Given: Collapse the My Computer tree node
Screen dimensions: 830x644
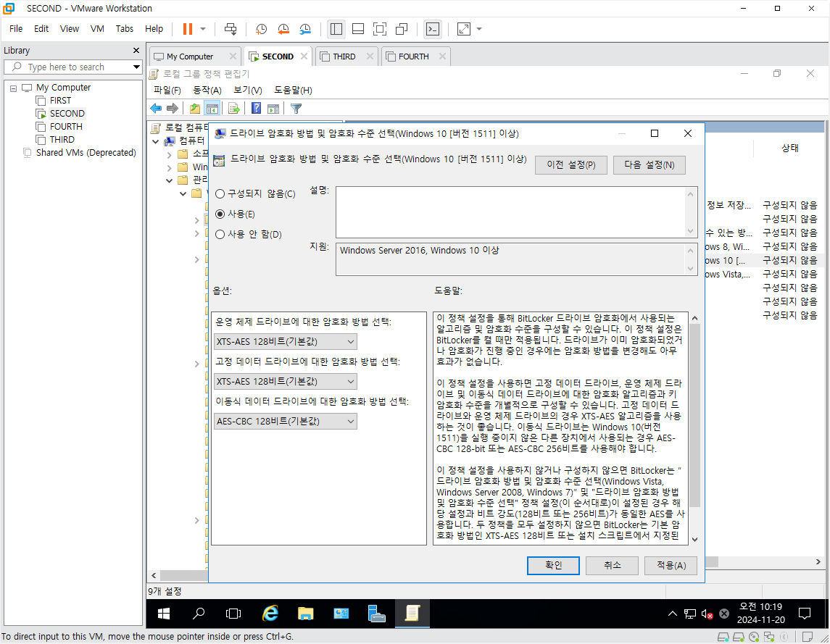Looking at the screenshot, I should pos(13,88).
